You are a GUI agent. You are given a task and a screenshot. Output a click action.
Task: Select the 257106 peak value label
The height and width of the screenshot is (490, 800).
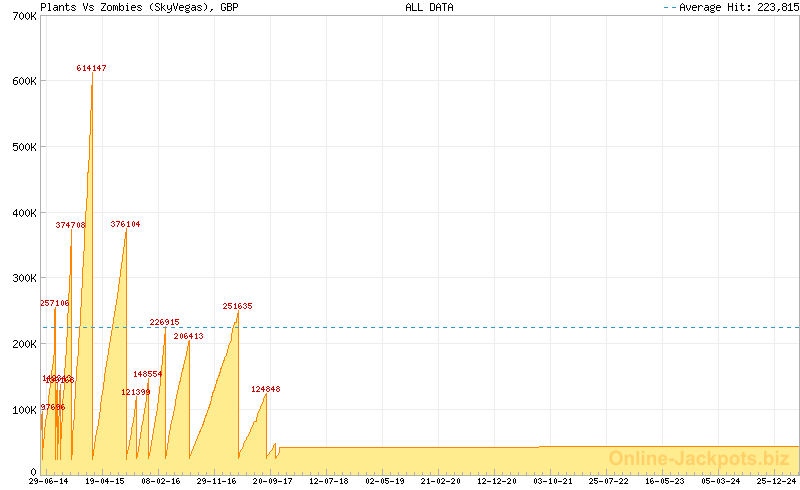tap(54, 303)
